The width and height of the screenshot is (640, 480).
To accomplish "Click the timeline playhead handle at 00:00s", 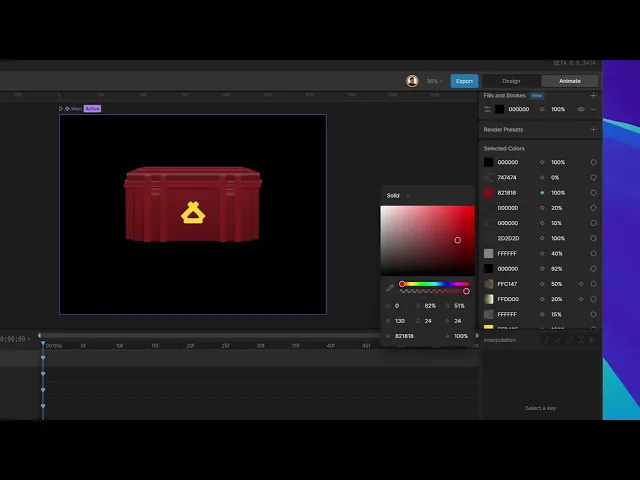I will (43, 344).
